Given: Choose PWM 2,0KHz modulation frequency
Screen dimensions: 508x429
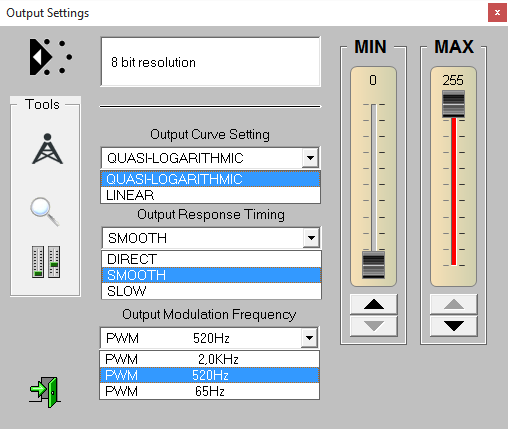Looking at the screenshot, I should pyautogui.click(x=209, y=359).
